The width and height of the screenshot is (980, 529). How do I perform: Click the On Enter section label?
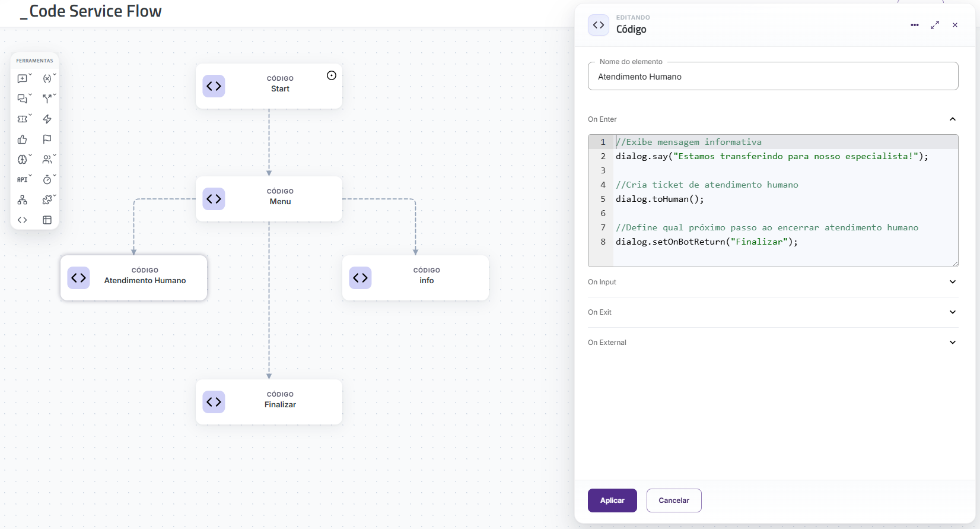pos(602,119)
